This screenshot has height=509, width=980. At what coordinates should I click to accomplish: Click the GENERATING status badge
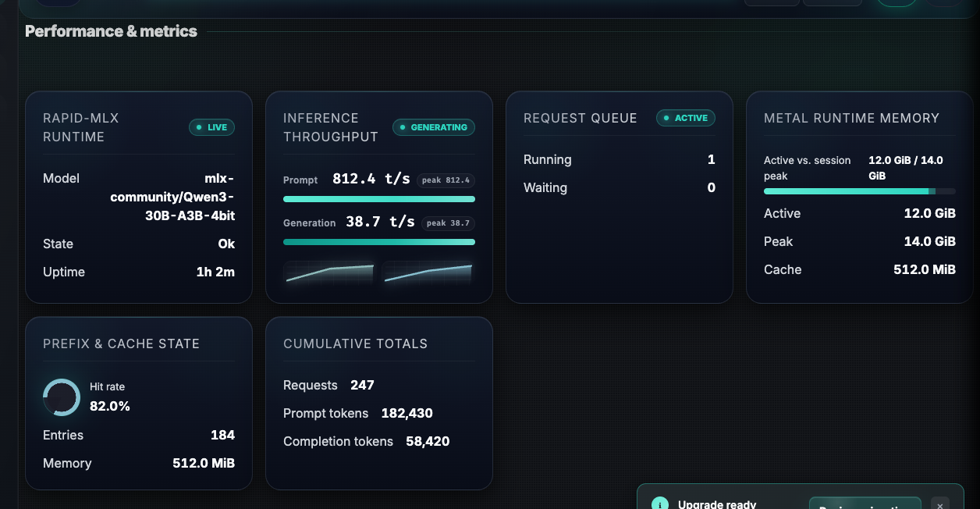pyautogui.click(x=434, y=127)
